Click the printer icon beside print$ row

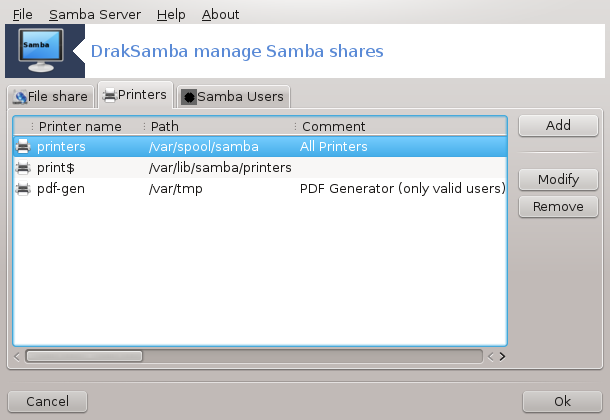23,168
